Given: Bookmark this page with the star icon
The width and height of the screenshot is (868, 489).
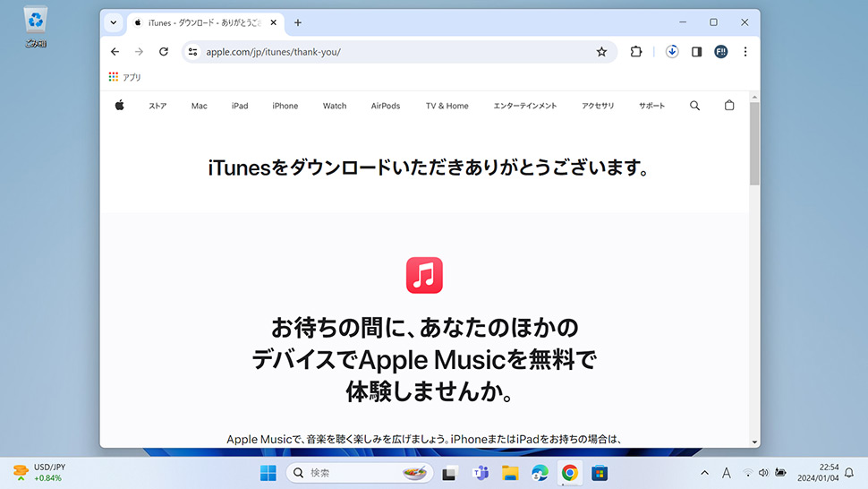Looking at the screenshot, I should (x=601, y=52).
